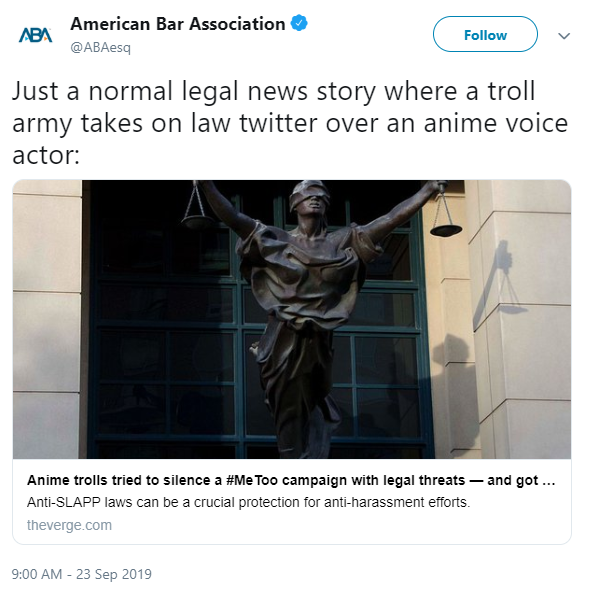Visit the @ABAesq handle link

click(x=101, y=48)
